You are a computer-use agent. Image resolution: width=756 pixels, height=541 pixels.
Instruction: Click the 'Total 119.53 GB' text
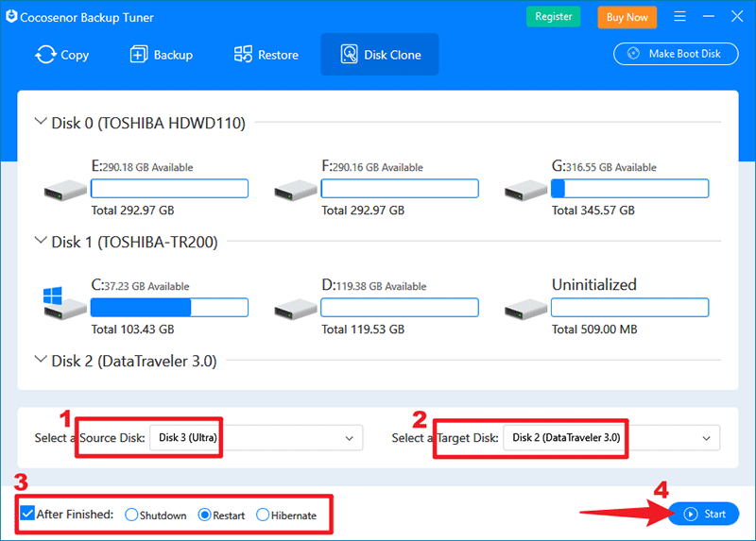[x=363, y=330]
